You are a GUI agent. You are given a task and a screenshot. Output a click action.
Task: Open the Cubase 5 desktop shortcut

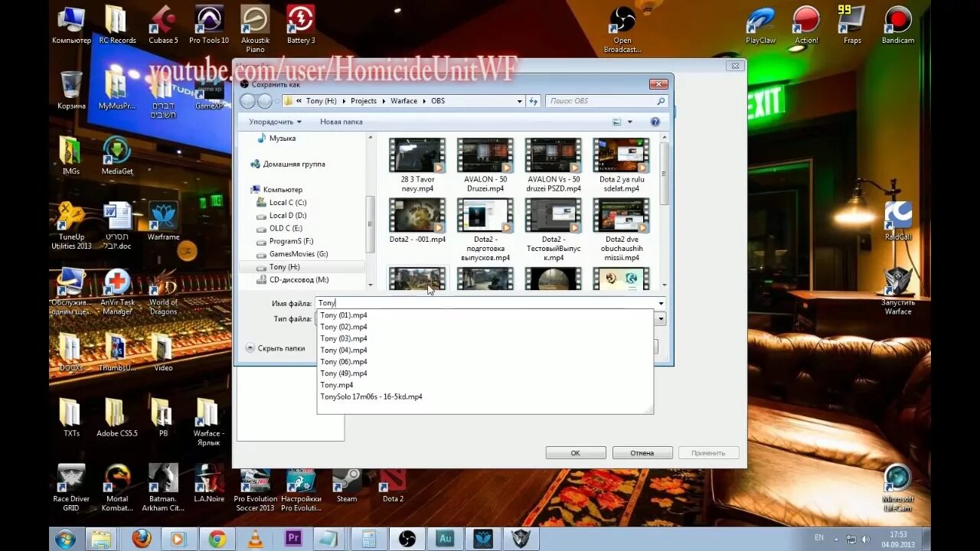[162, 24]
